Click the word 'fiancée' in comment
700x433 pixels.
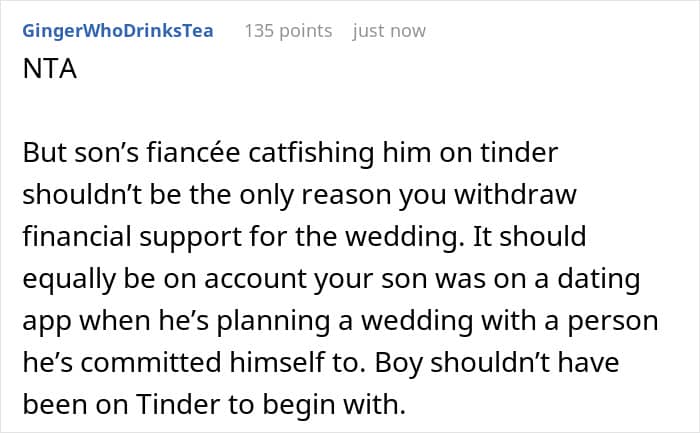pos(194,153)
